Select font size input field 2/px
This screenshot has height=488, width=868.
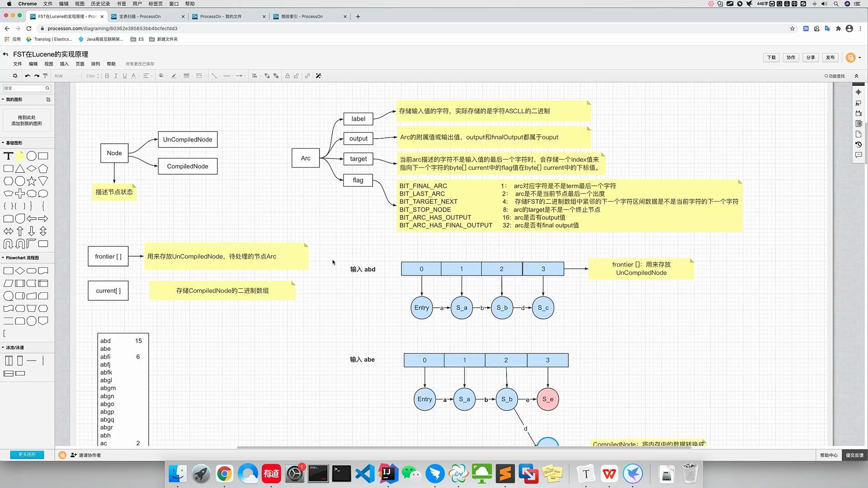point(90,75)
